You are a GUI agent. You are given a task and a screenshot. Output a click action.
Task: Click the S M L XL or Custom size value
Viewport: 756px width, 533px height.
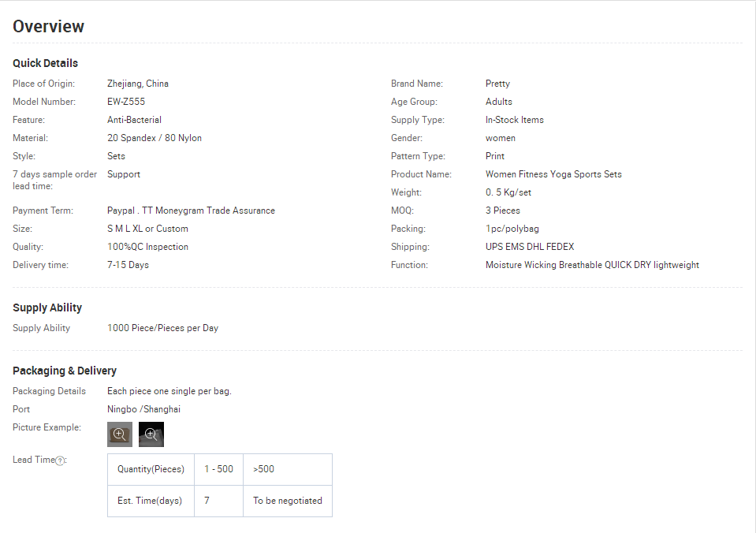tap(147, 229)
